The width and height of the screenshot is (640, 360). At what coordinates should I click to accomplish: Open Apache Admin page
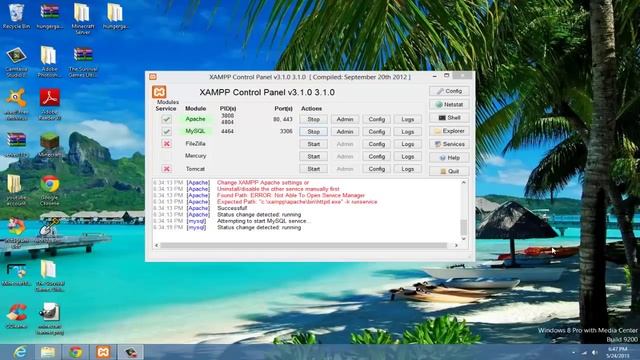(345, 119)
